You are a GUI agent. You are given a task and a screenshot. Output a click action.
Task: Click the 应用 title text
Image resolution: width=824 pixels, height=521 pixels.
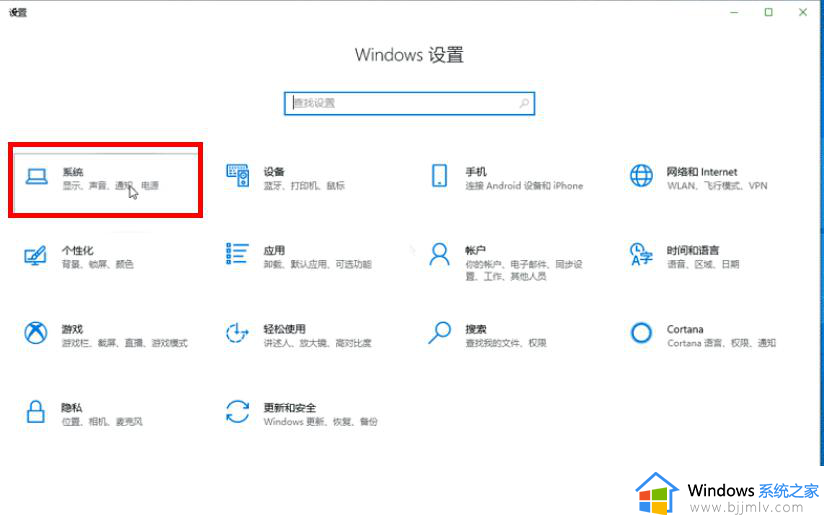pos(274,250)
